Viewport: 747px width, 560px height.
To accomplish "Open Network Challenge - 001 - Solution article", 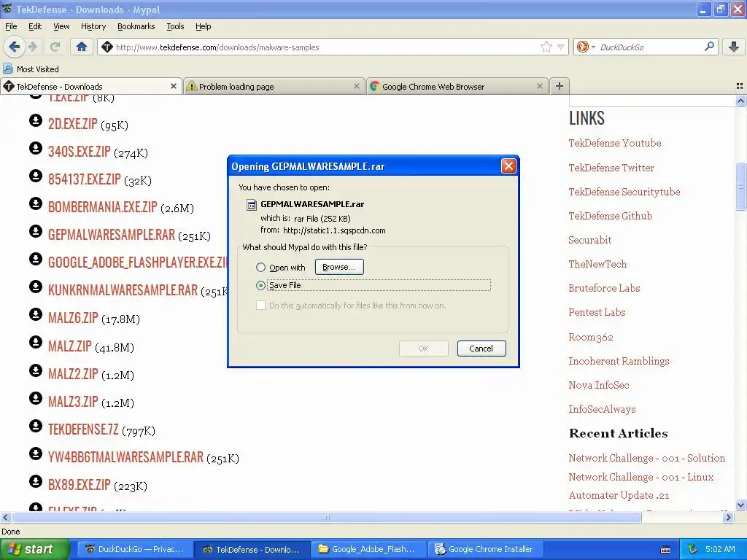I will (646, 458).
